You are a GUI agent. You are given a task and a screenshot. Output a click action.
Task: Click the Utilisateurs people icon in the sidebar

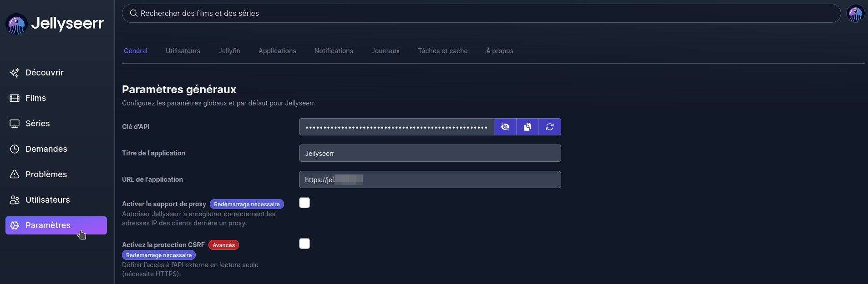15,200
